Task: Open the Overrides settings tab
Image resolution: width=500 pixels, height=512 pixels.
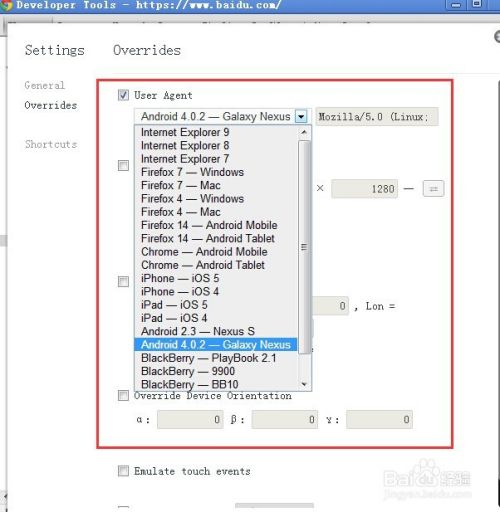Action: pos(51,105)
